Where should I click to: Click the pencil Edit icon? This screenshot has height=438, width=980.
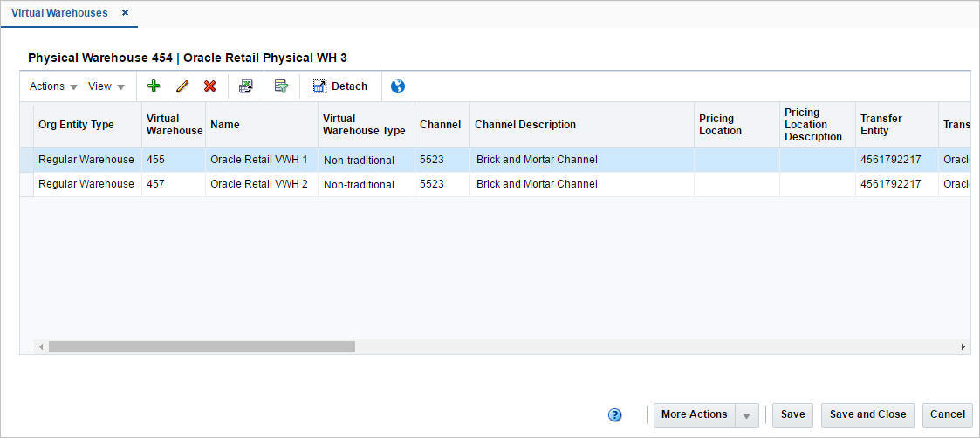[182, 86]
